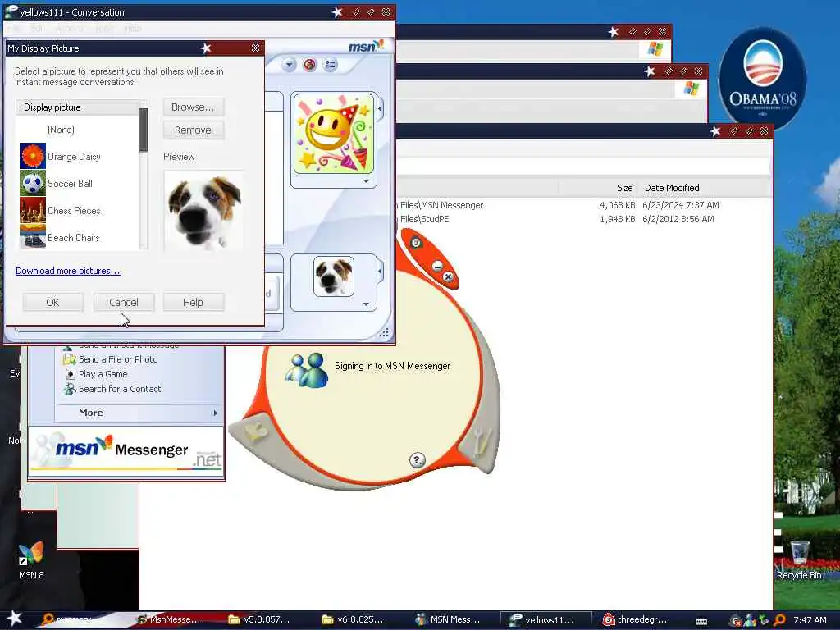Screen dimensions: 840x630
Task: Switch to threedegr... taskbar item
Action: click(x=636, y=620)
